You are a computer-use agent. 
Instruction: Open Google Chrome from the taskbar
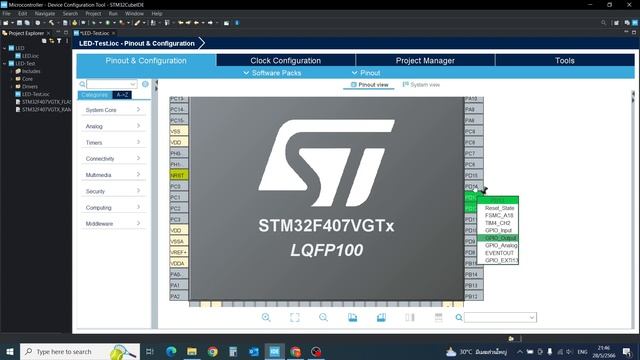point(213,351)
